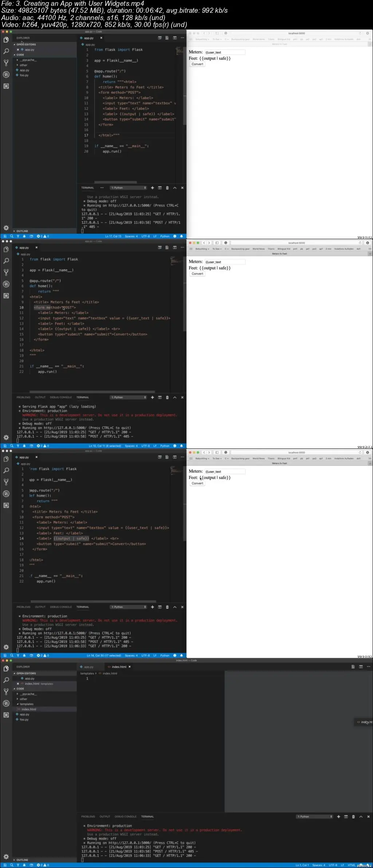Open '1: Python' dropdown in Ln 17, Col 13 window
The image size is (373, 868).
tap(128, 188)
